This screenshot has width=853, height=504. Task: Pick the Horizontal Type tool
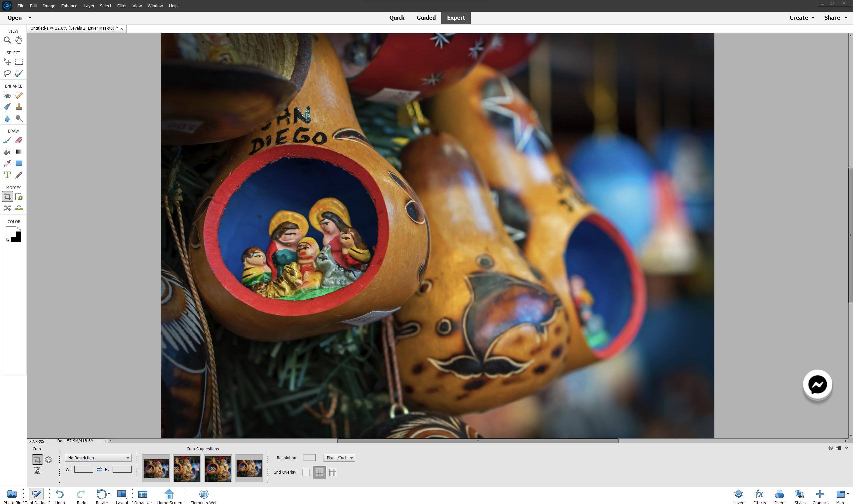click(7, 175)
